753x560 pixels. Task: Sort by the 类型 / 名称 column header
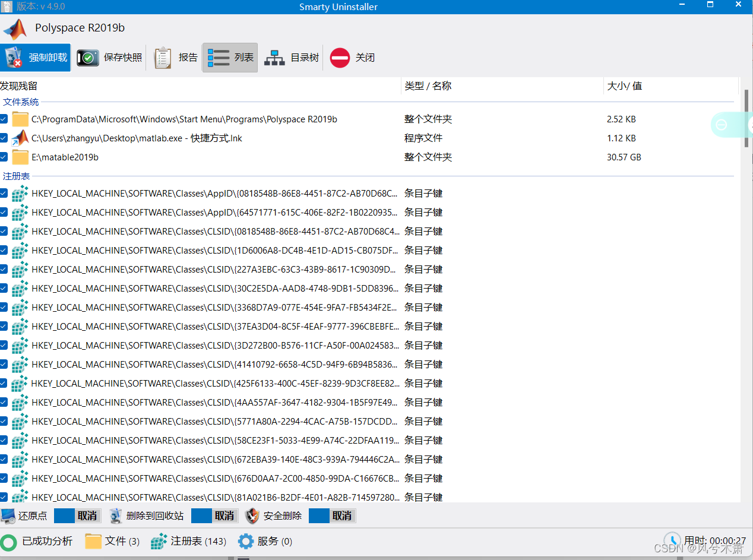click(502, 86)
